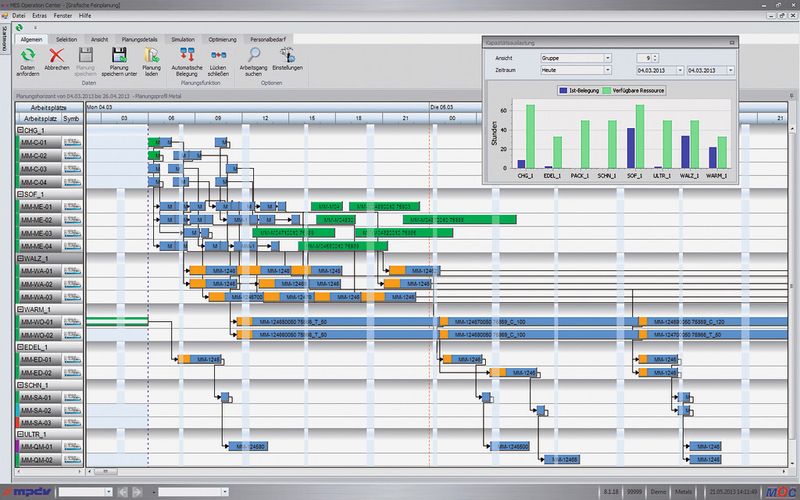This screenshot has height=500, width=800.
Task: Collapse the SCHN_1 workplace group
Action: [x=20, y=385]
